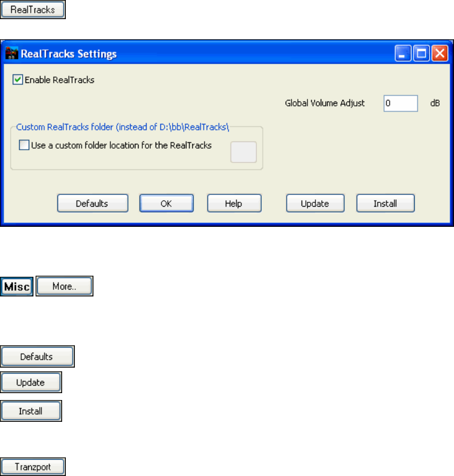Screen dimensions: 454x476
Task: Click Defaults inside the settings dialog
Action: [x=92, y=203]
